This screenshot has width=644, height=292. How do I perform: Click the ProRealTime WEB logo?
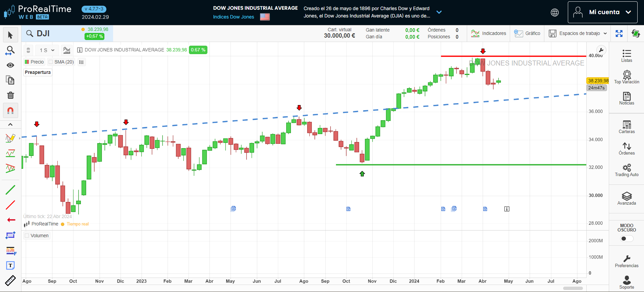38,12
